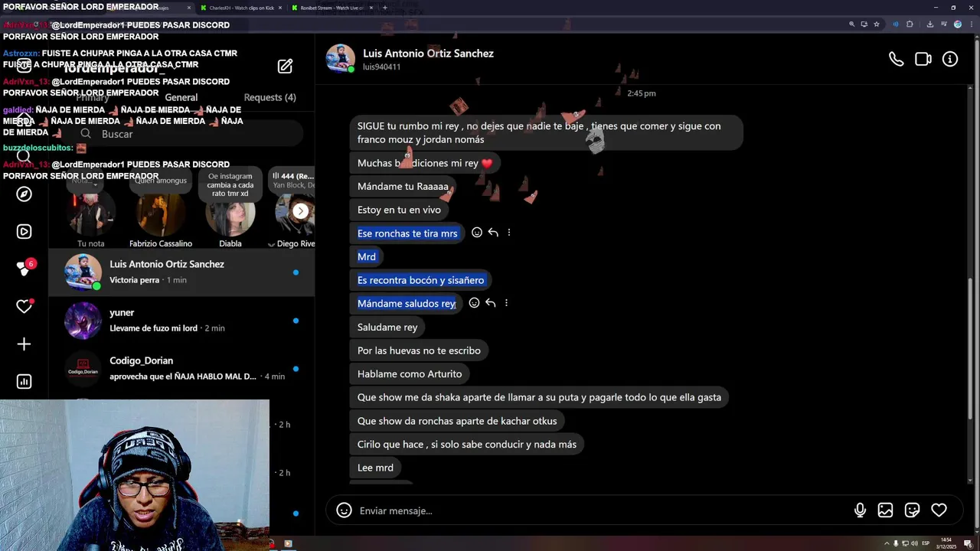Switch to 'Ronibet Stream' browser tab
The height and width of the screenshot is (551, 980).
pyautogui.click(x=332, y=8)
